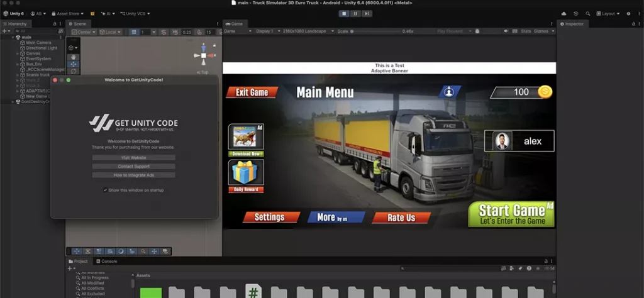
Task: Select EventSystem in Hierarchy
Action: [x=38, y=58]
